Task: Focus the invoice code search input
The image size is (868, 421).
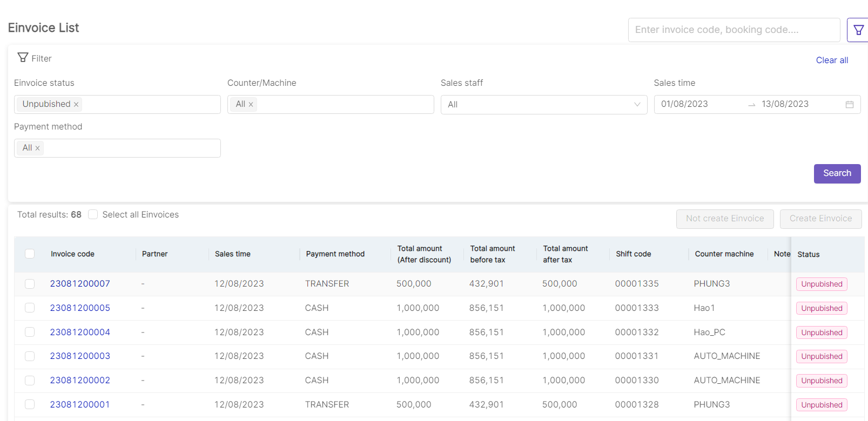Action: (734, 30)
